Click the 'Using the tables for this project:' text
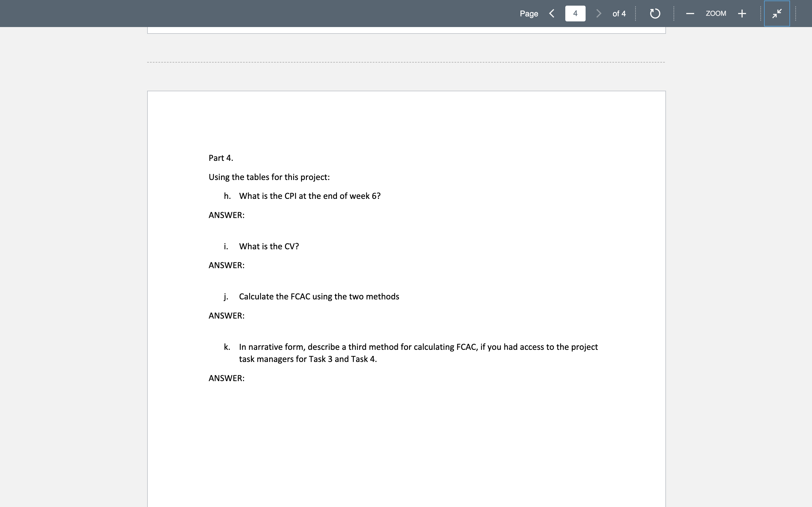 269,177
